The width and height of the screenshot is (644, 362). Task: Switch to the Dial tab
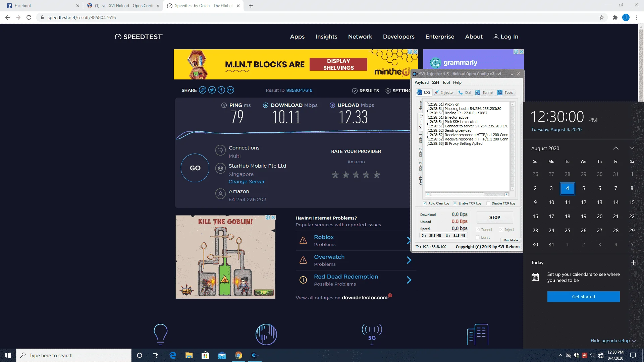coord(465,93)
